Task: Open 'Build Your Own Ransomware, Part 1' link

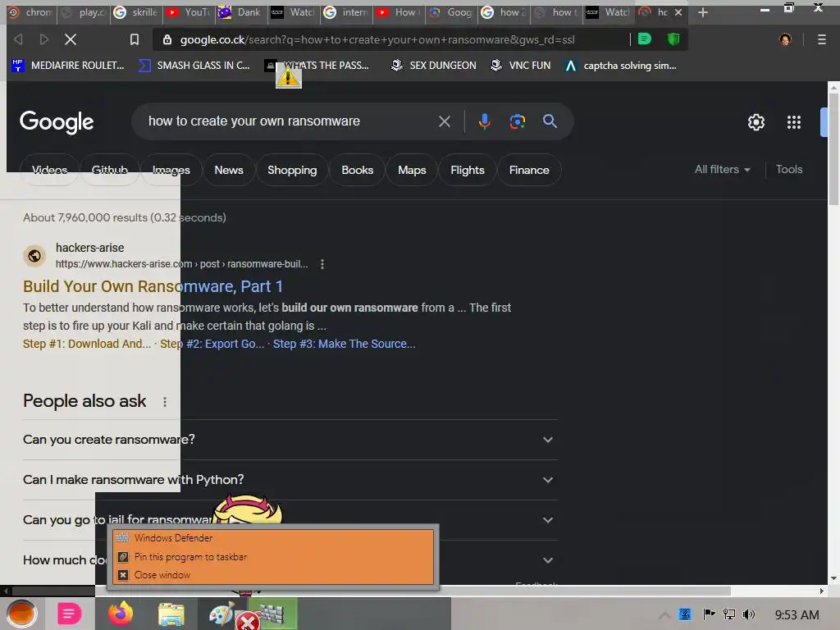Action: point(153,286)
